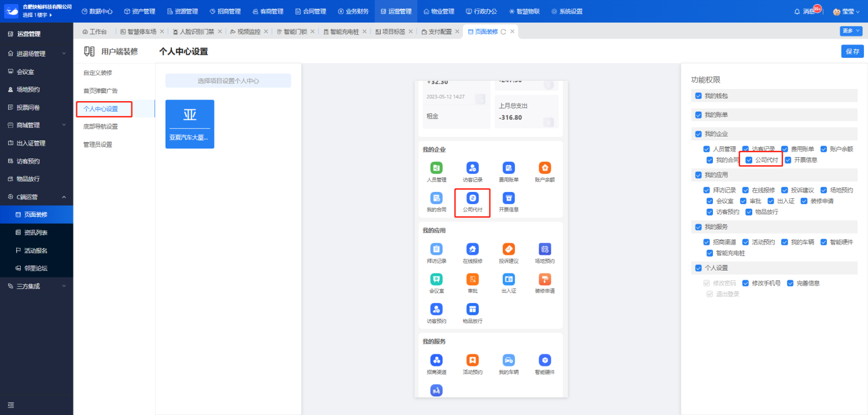
Task: Tap the 拜访记录 app icon in preview
Action: (x=436, y=249)
